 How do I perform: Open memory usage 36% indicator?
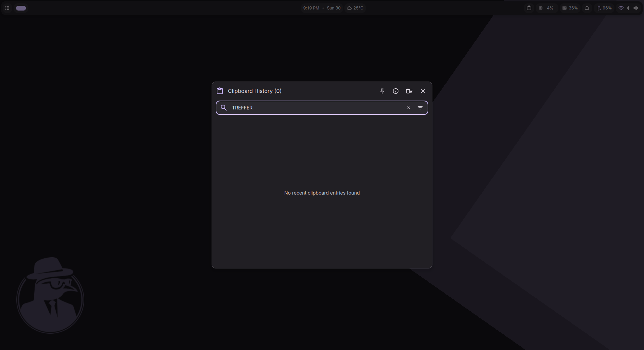(570, 8)
